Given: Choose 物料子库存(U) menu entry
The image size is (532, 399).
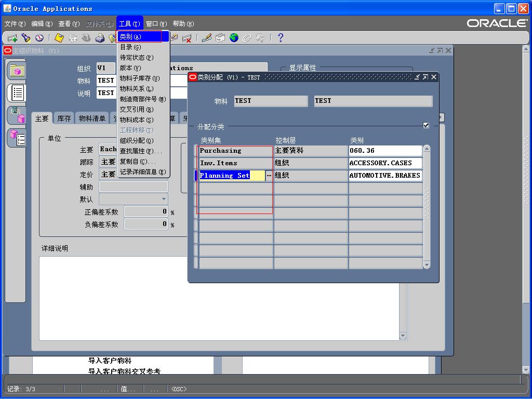Looking at the screenshot, I should 143,78.
